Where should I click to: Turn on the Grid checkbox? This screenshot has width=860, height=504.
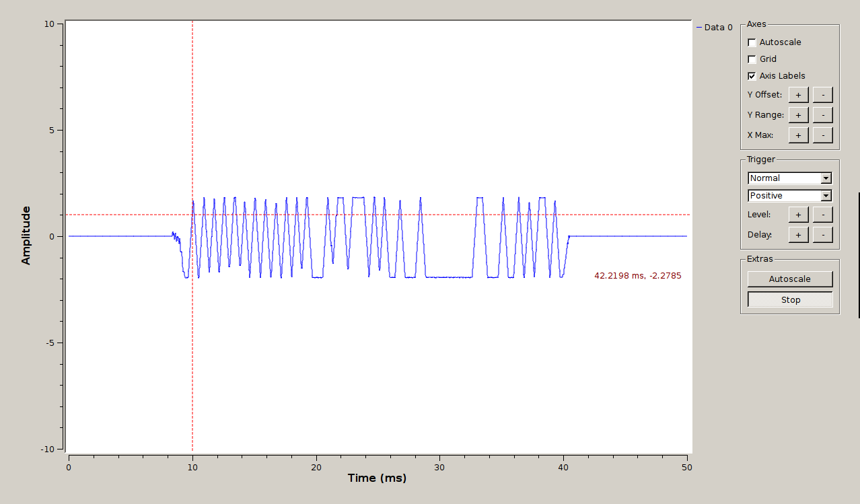tap(752, 59)
